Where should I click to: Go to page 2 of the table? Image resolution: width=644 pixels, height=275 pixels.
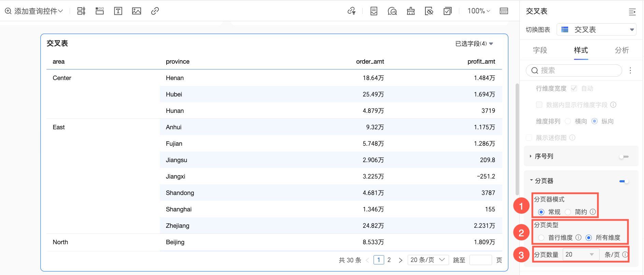389,260
